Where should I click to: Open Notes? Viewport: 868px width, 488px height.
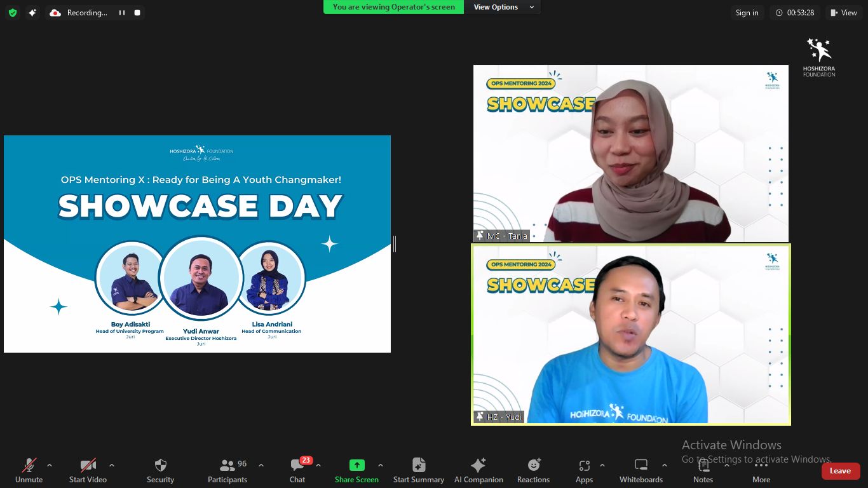point(703,470)
